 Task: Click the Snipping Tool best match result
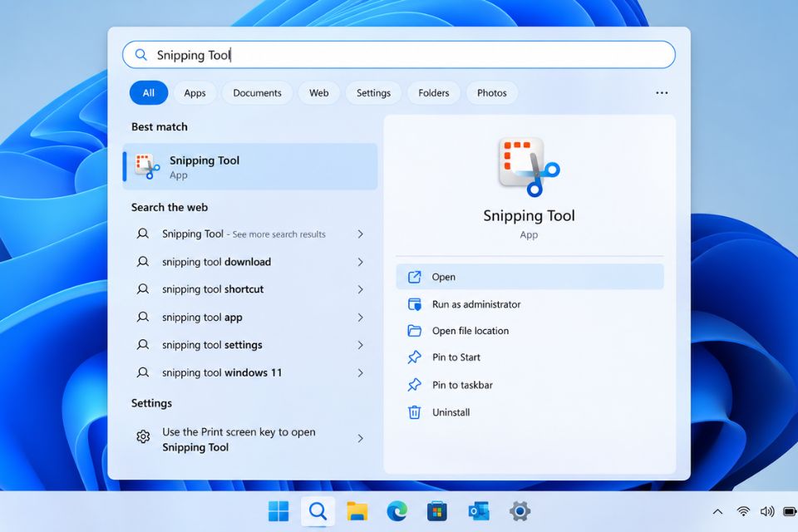coord(250,167)
